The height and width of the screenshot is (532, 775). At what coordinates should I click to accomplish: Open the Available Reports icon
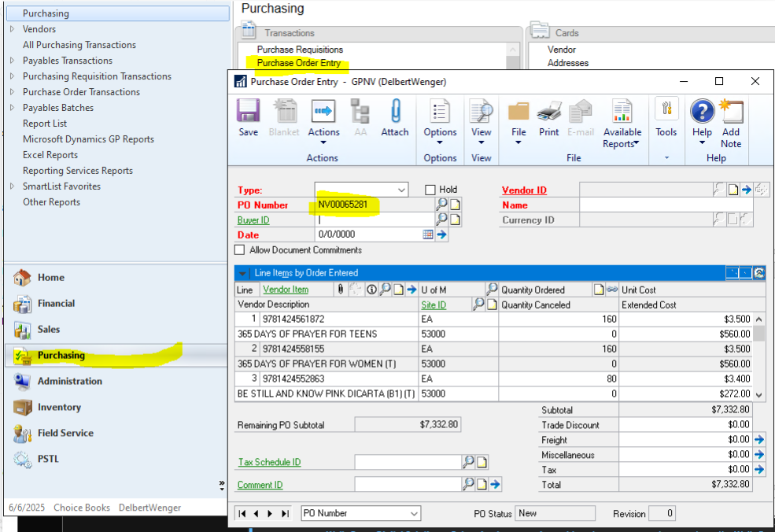[x=622, y=111]
